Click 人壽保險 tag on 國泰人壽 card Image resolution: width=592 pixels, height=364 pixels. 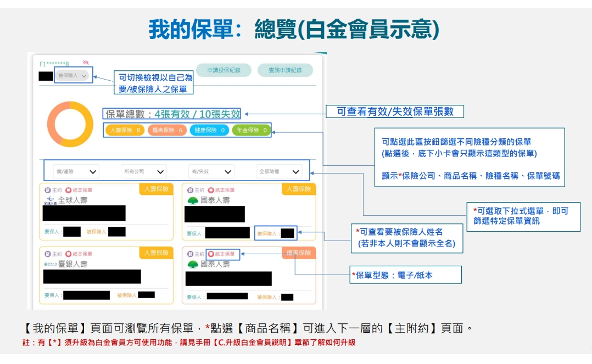(x=299, y=189)
